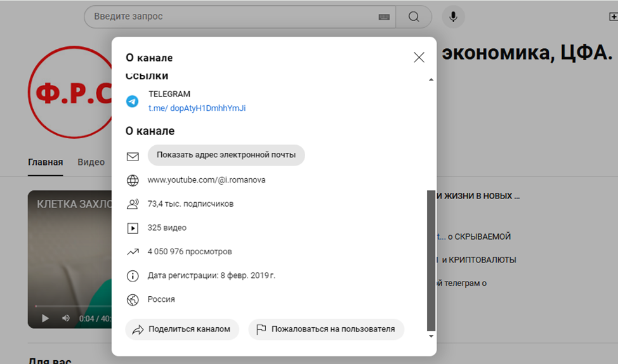
Task: Click the views trend arrow icon
Action: click(133, 252)
